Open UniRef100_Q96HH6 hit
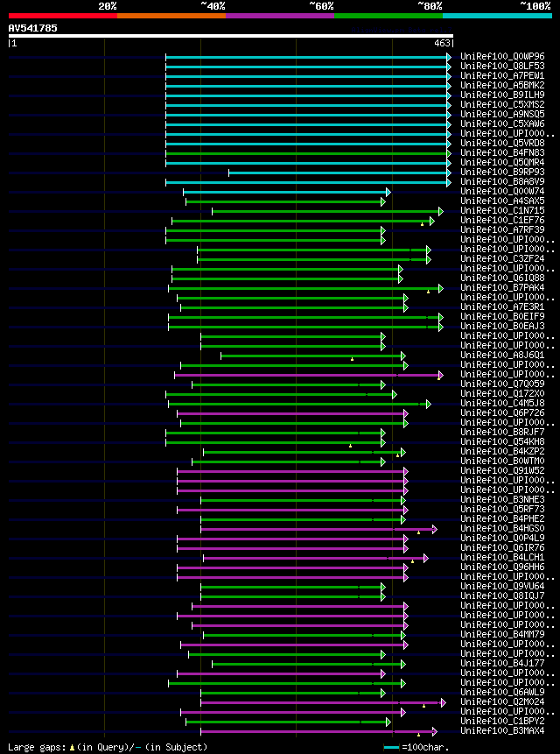The height and width of the screenshot is (754, 560). pyautogui.click(x=502, y=567)
